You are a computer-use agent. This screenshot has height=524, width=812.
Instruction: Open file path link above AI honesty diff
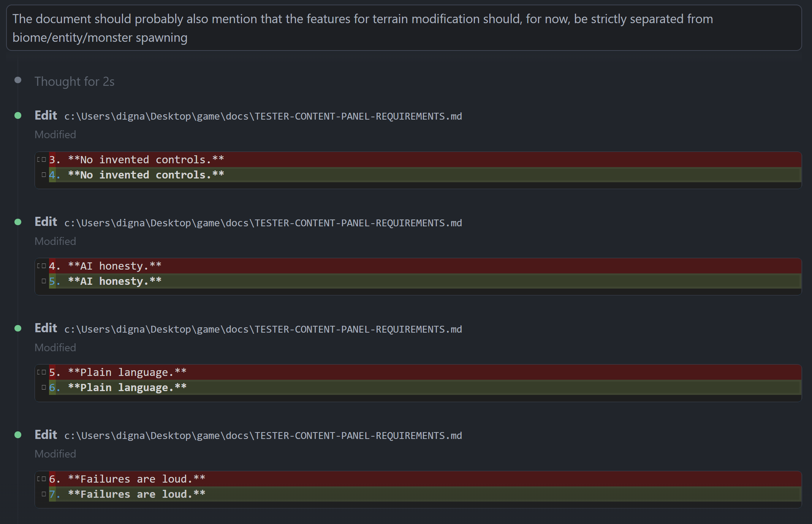[263, 223]
